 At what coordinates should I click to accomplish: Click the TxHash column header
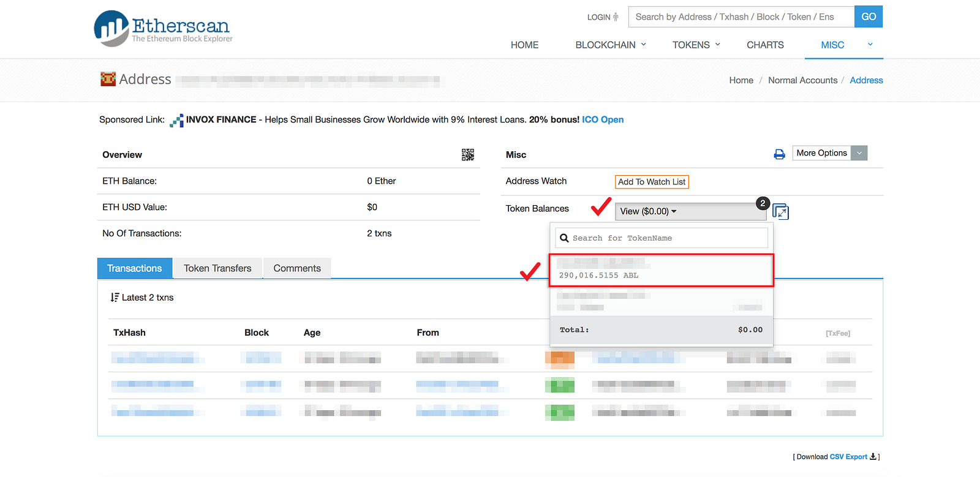pyautogui.click(x=129, y=332)
